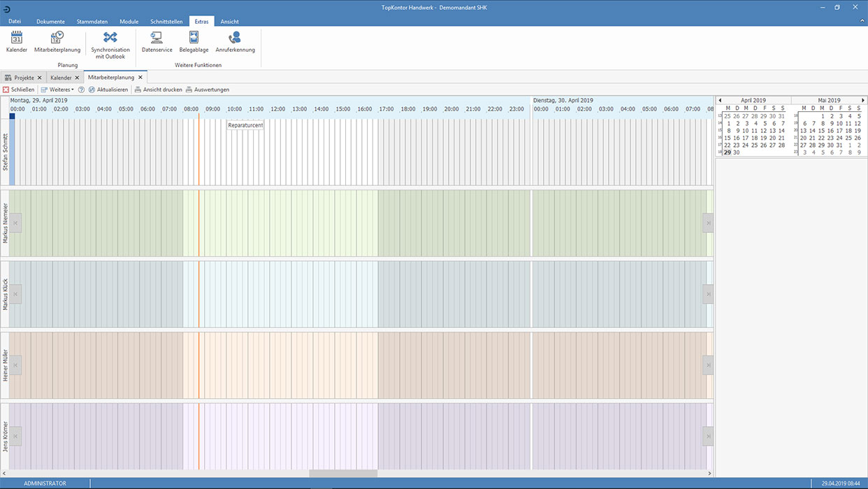Image resolution: width=868 pixels, height=489 pixels.
Task: Collapse the ribbon with the chevron
Action: tap(862, 21)
